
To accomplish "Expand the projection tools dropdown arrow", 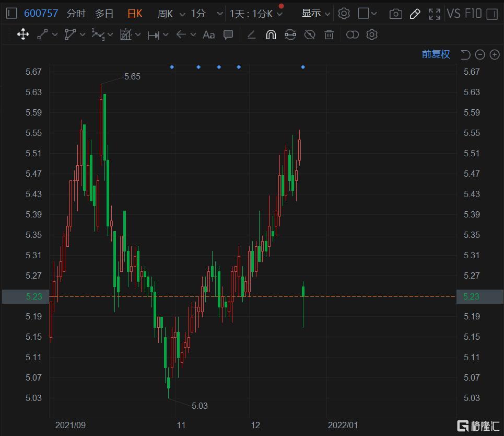I will pyautogui.click(x=138, y=35).
